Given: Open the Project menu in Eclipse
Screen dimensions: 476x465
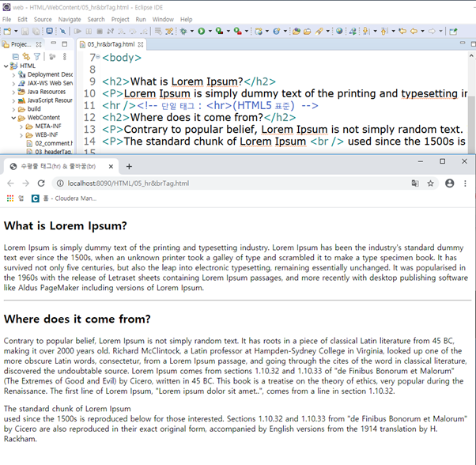Looking at the screenshot, I should (x=120, y=20).
